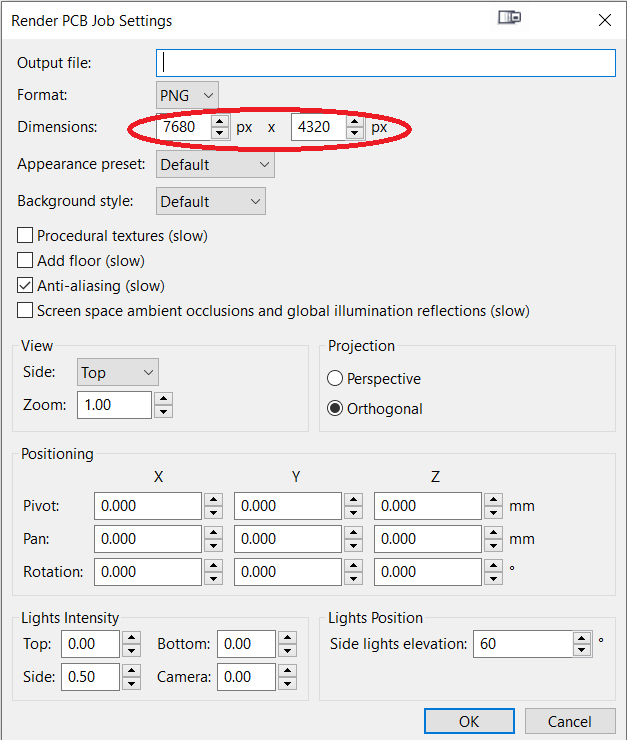The width and height of the screenshot is (628, 740).
Task: Enable Procedural textures (slow) checkbox
Action: 25,235
